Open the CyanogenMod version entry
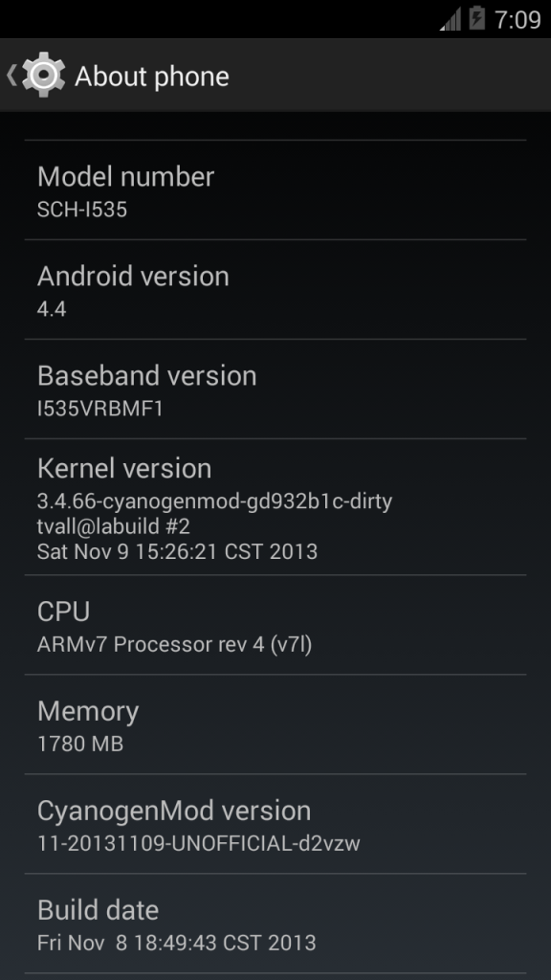Screen dimensions: 551x980 click(275, 824)
